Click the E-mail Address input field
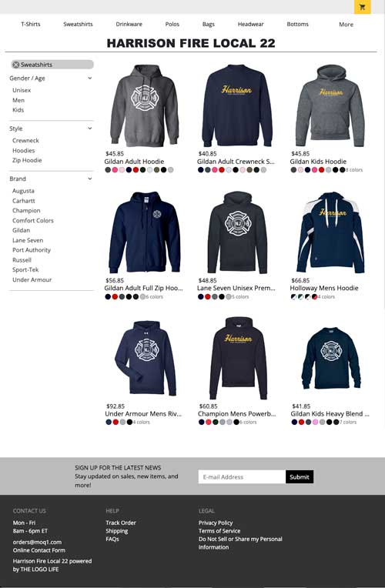This screenshot has height=588, width=385. click(242, 477)
